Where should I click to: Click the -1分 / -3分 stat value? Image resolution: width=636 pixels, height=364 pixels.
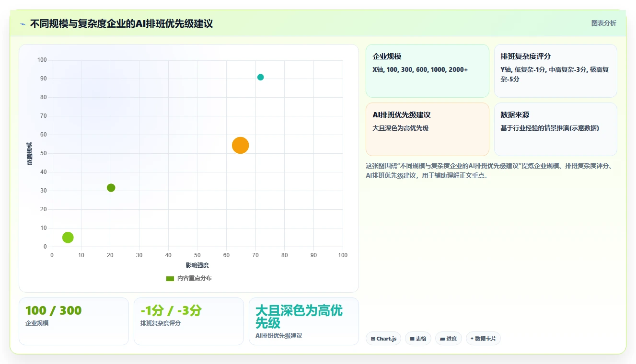[171, 310]
